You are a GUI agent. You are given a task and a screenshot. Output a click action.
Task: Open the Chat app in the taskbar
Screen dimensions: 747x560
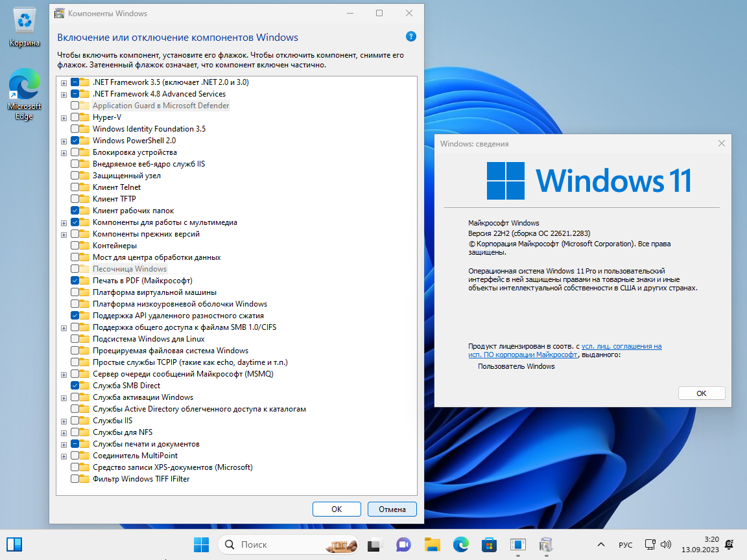404,544
